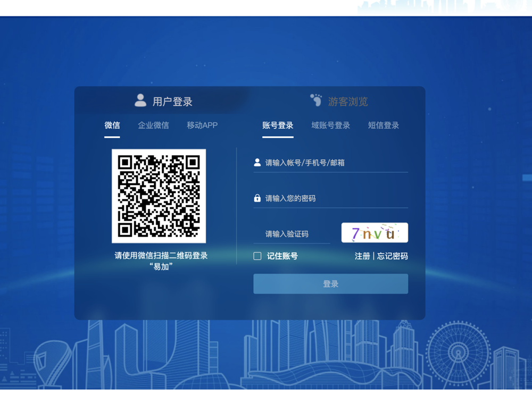Focus the account/phone/email input field
This screenshot has width=532, height=394.
[x=335, y=163]
